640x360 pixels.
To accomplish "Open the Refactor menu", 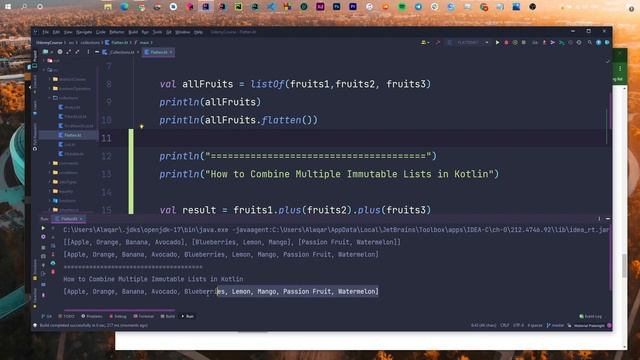I will click(117, 32).
